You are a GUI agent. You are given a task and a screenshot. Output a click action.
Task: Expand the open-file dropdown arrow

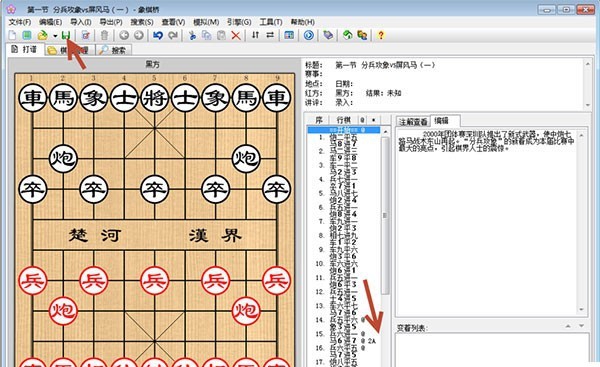click(x=55, y=36)
